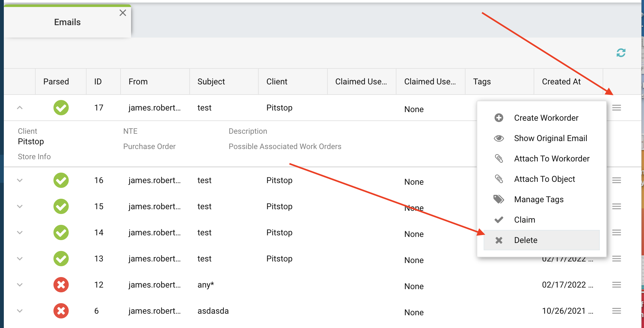Viewport: 644px width, 328px height.
Task: Choose Manage Tags from the menu
Action: click(x=539, y=199)
